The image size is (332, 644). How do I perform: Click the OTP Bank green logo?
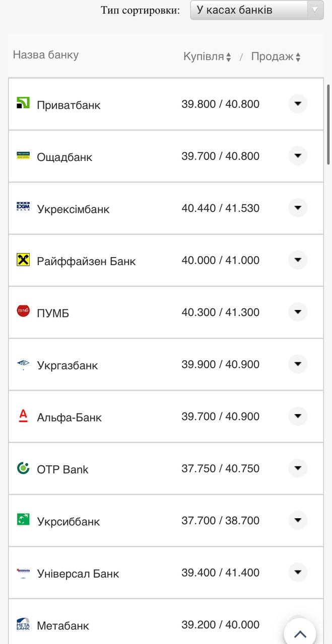tap(23, 468)
